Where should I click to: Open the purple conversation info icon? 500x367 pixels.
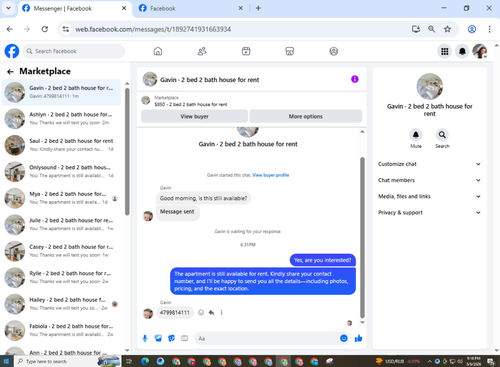point(355,79)
